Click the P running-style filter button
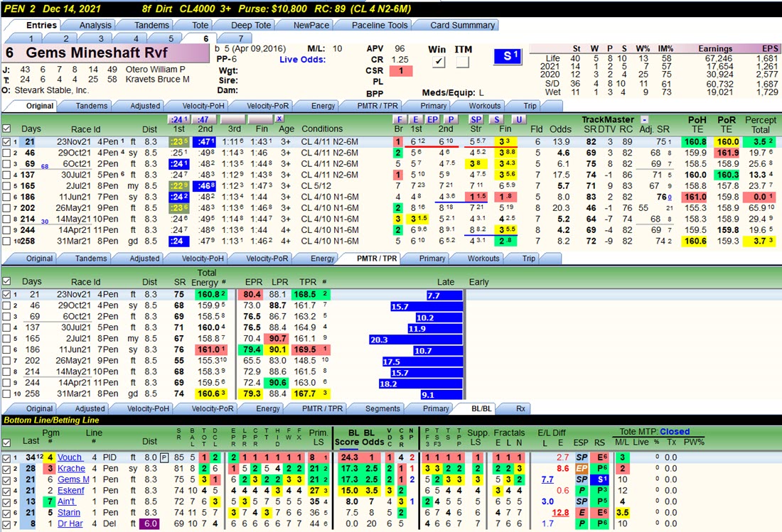Image resolution: width=782 pixels, height=532 pixels. [451, 119]
